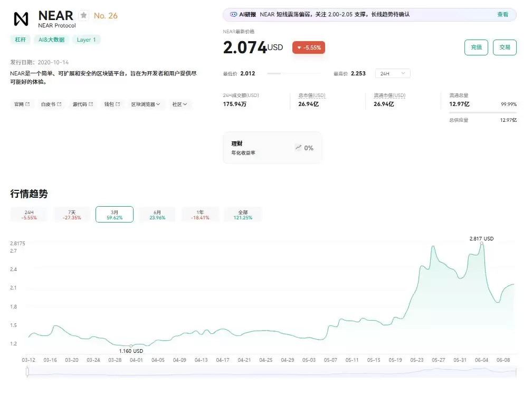The height and width of the screenshot is (395, 532).
Task: Click the 06-04 date on chart axis
Action: click(481, 360)
